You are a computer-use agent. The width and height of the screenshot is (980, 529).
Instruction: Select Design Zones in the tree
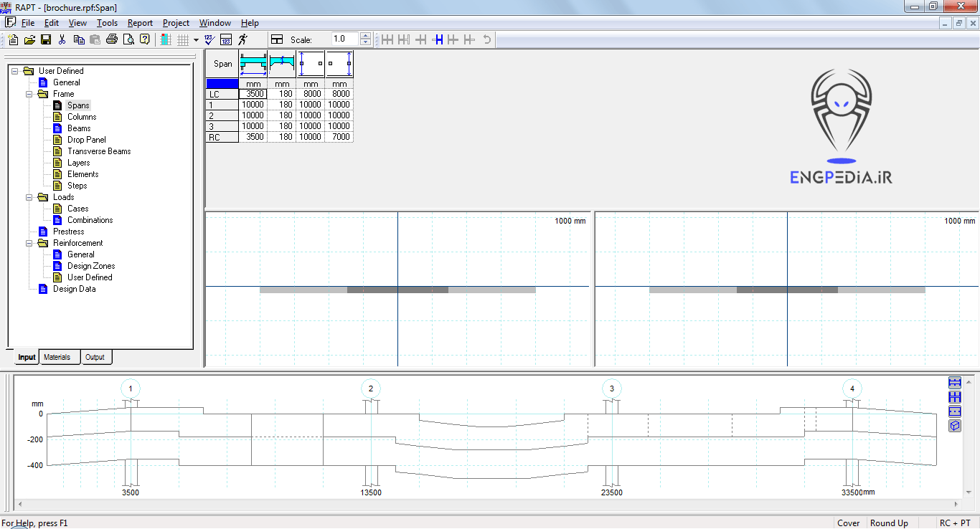click(91, 266)
